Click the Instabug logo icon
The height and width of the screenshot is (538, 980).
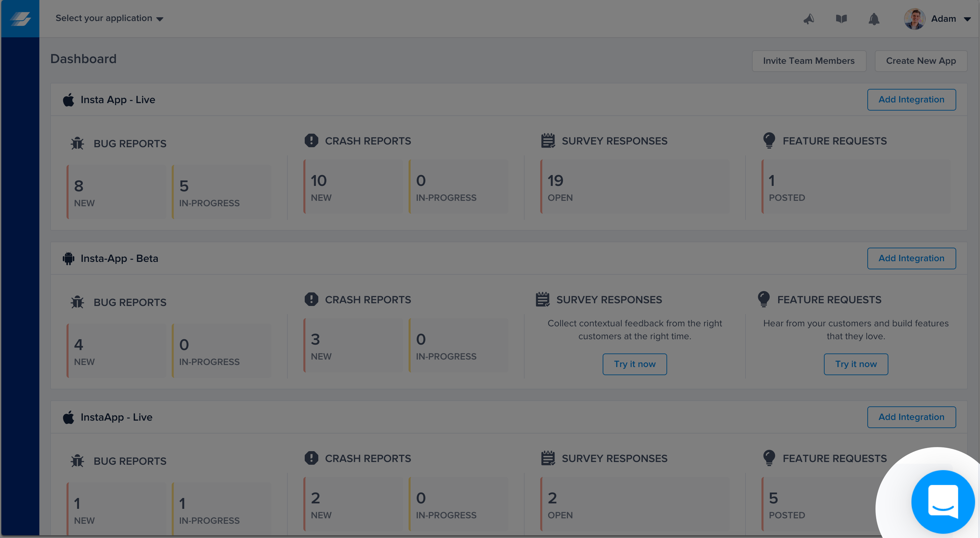click(20, 19)
